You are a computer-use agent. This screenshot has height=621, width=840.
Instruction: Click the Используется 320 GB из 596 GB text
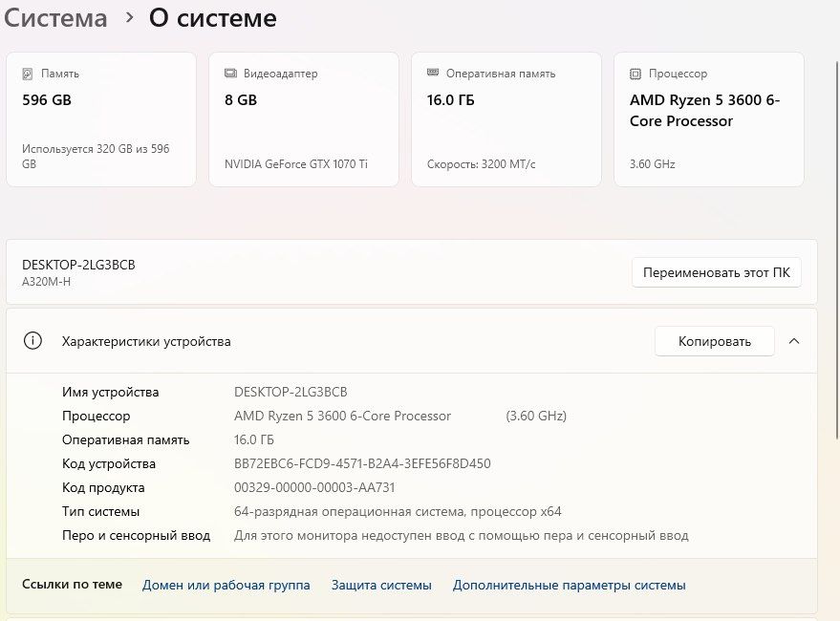click(x=96, y=157)
